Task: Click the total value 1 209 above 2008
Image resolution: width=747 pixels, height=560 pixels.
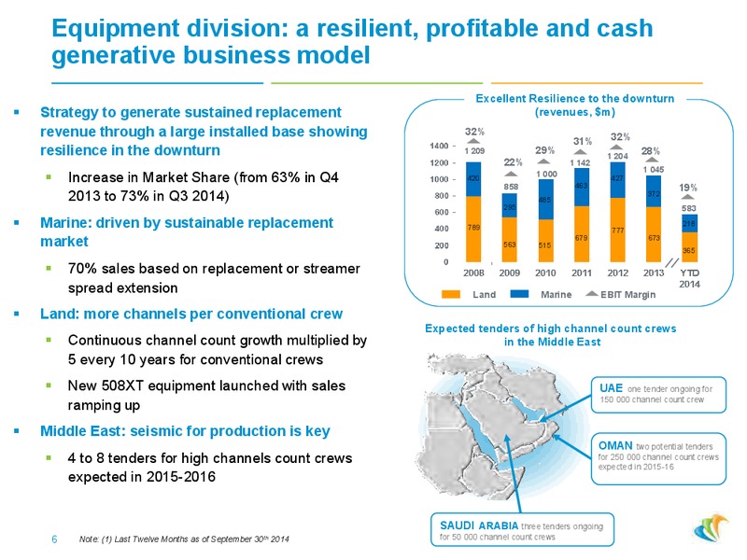Action: pos(474,151)
